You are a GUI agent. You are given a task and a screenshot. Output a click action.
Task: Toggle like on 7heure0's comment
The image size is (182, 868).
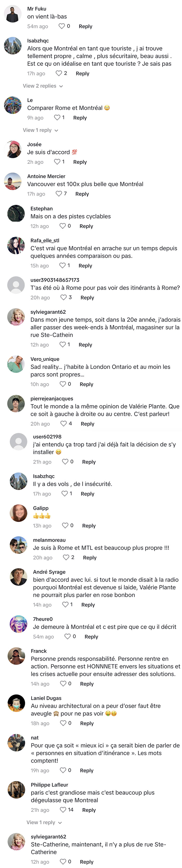(68, 636)
